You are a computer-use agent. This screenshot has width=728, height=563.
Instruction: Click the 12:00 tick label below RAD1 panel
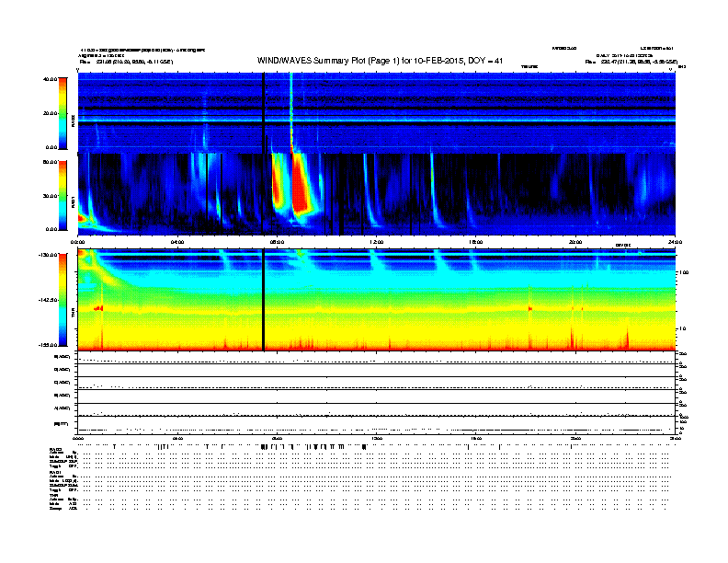pyautogui.click(x=377, y=242)
